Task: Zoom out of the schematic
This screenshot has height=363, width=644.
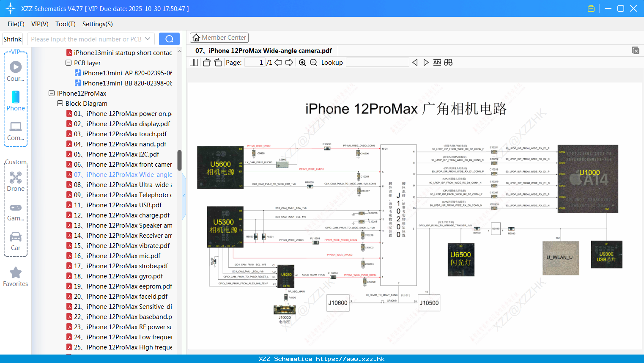Action: (313, 63)
